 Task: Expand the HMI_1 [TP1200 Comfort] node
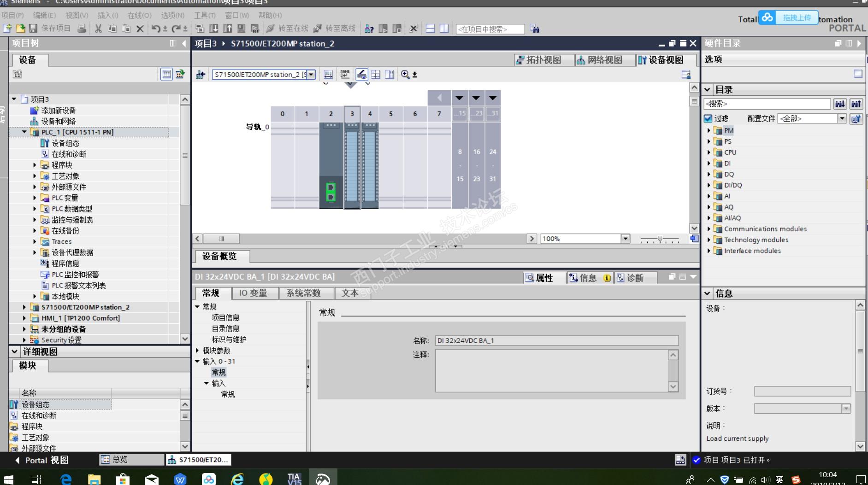(x=24, y=318)
